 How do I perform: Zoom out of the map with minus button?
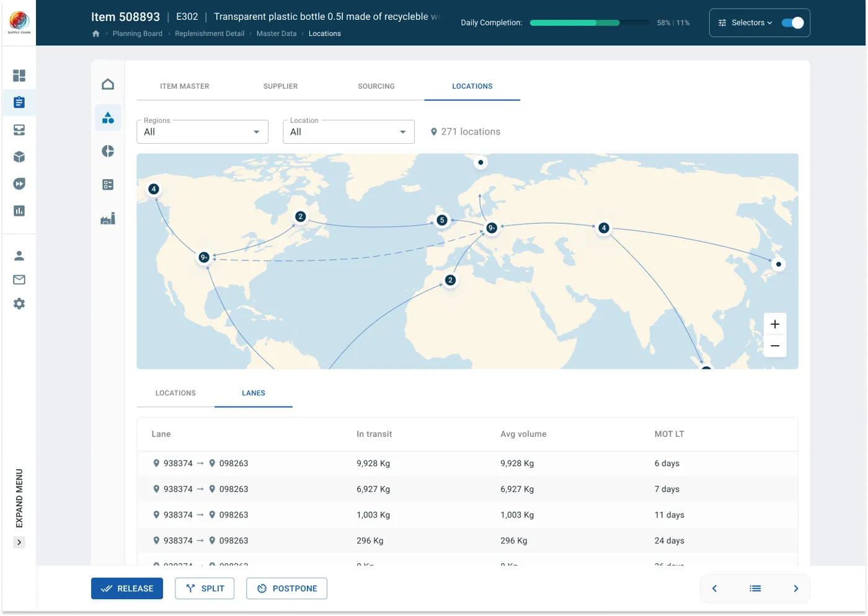pyautogui.click(x=775, y=346)
